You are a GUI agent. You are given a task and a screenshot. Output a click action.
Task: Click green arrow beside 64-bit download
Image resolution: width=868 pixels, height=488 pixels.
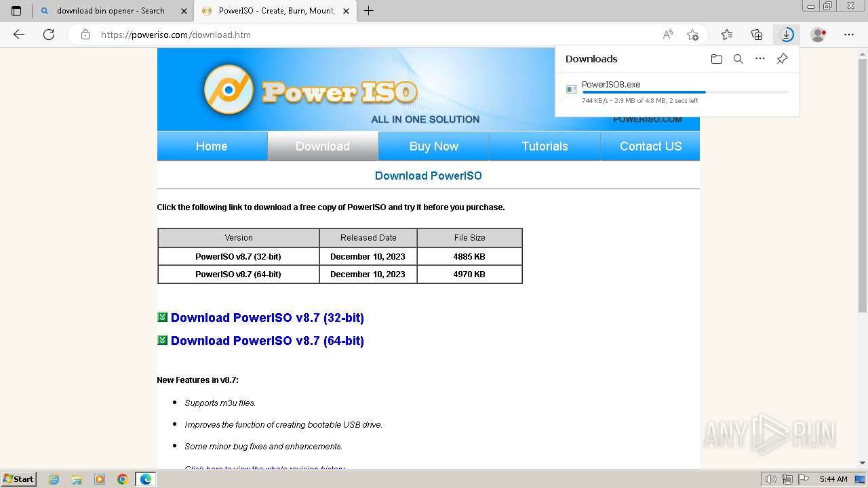[x=162, y=340]
